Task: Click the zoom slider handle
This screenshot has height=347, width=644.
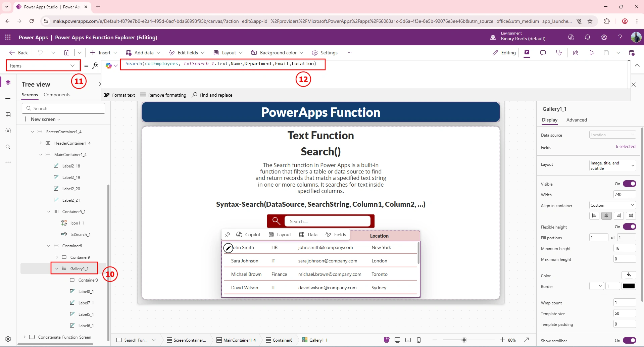Action: [464, 340]
